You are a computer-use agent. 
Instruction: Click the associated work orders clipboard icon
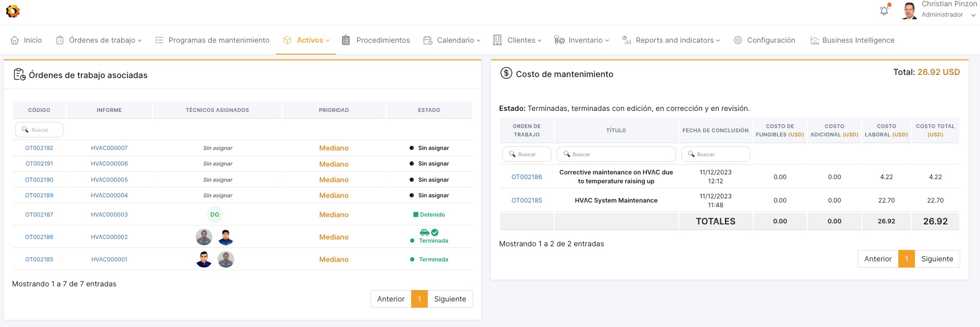[x=19, y=74]
